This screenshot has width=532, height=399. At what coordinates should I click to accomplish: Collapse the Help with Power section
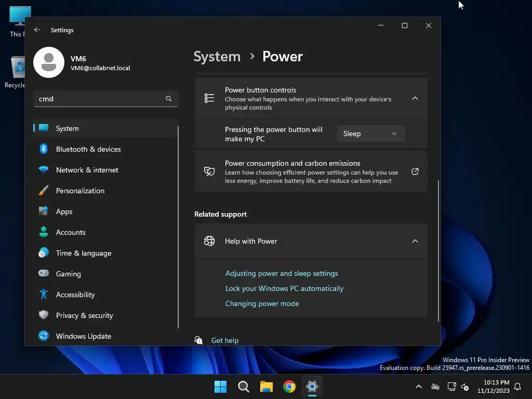point(415,241)
